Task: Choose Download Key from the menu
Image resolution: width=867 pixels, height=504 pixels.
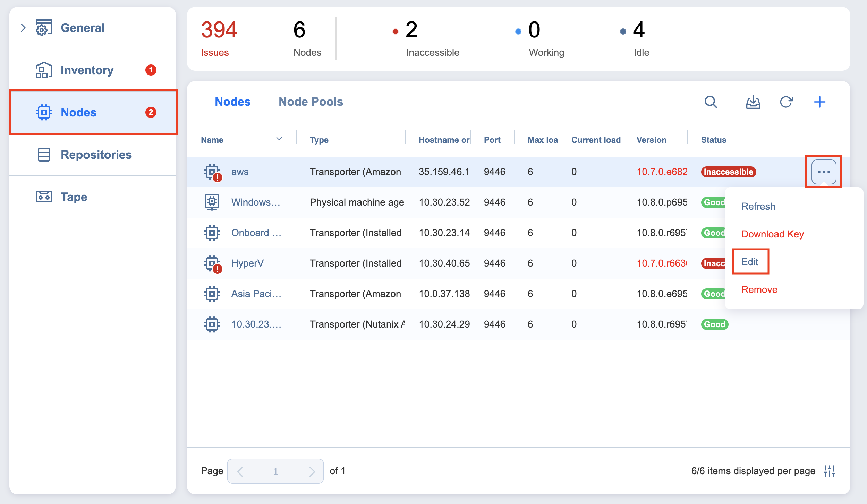Action: pos(772,234)
